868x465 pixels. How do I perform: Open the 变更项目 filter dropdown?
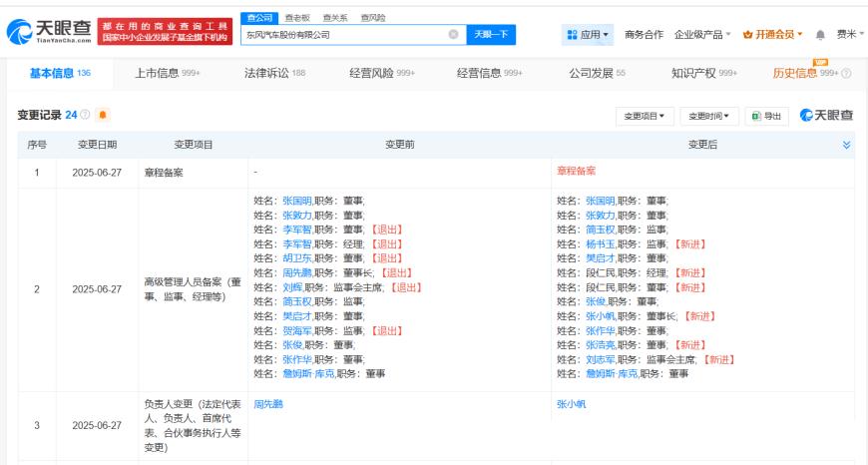click(x=645, y=116)
